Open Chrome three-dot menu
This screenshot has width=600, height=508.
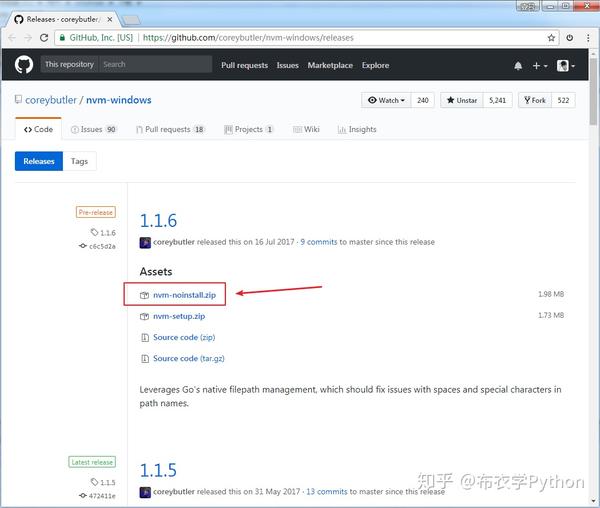pyautogui.click(x=588, y=37)
